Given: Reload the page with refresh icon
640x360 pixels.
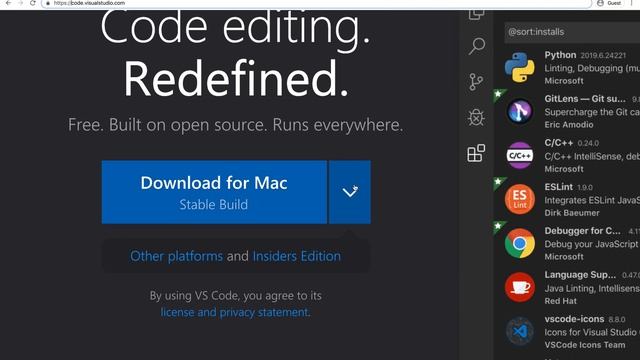Looking at the screenshot, I should point(33,3).
